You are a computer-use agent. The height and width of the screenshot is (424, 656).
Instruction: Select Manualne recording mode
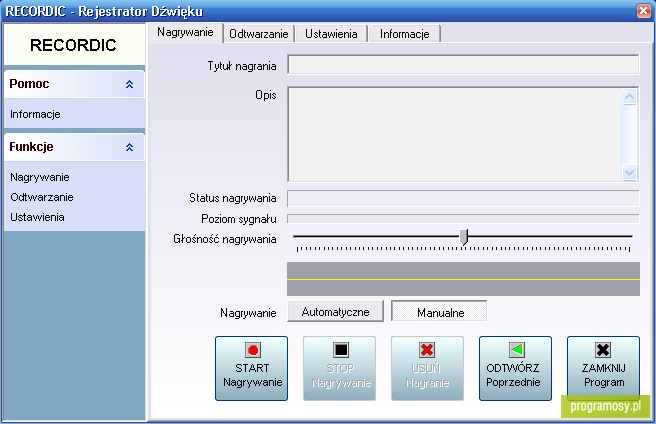click(x=439, y=311)
